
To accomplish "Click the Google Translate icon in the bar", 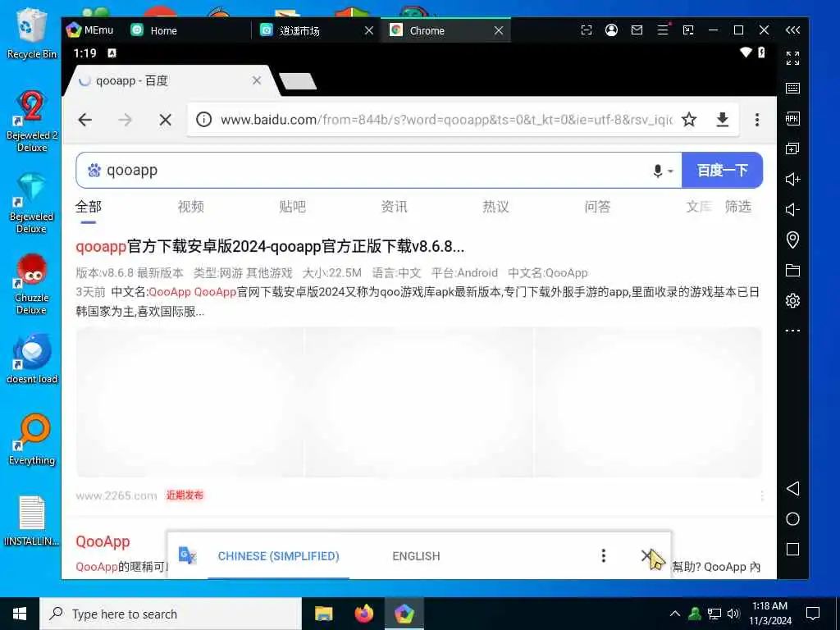I will 188,555.
